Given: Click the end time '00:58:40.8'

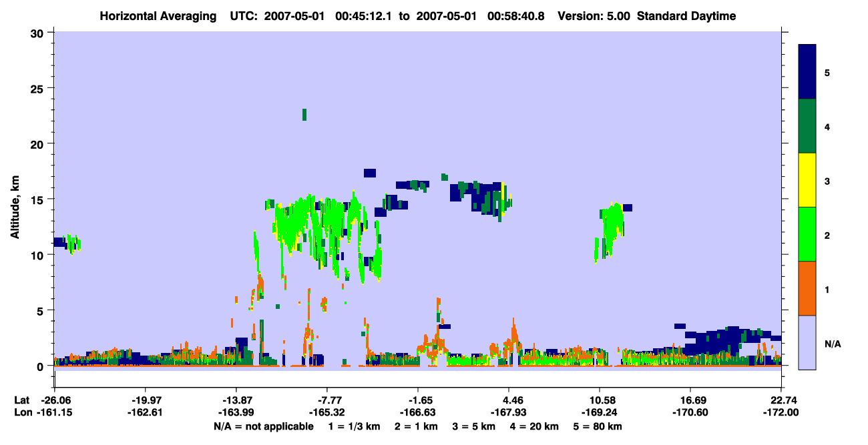Looking at the screenshot, I should coord(515,16).
